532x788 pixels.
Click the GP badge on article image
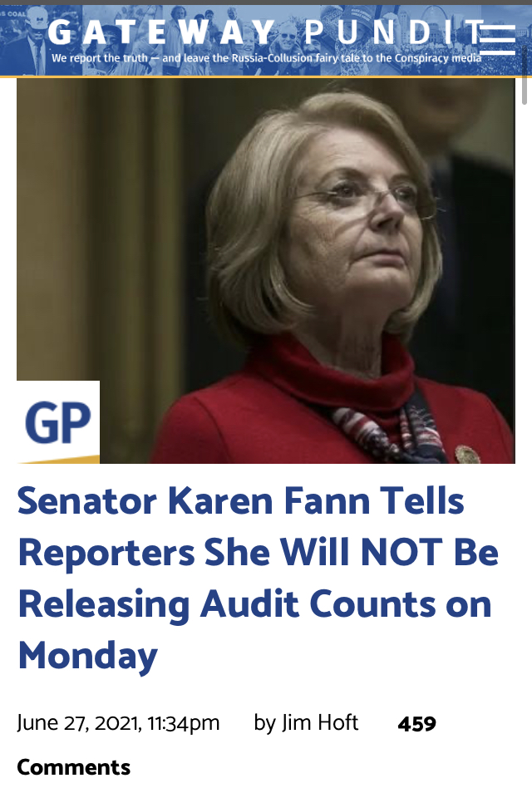(x=58, y=422)
